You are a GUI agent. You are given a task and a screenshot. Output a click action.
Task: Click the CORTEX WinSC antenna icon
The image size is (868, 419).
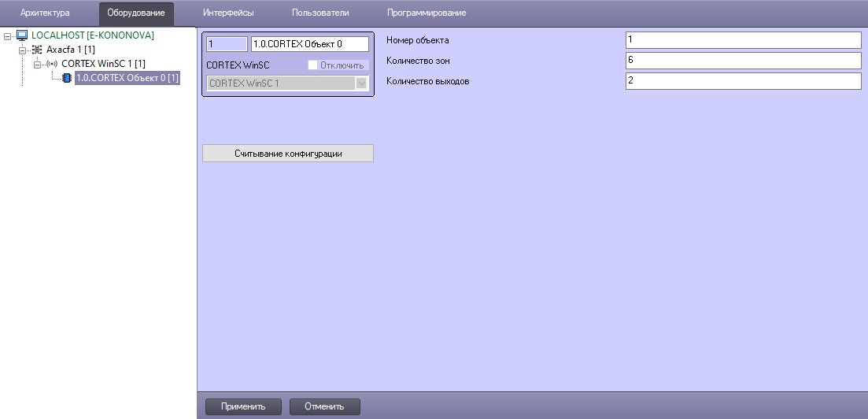[x=52, y=64]
